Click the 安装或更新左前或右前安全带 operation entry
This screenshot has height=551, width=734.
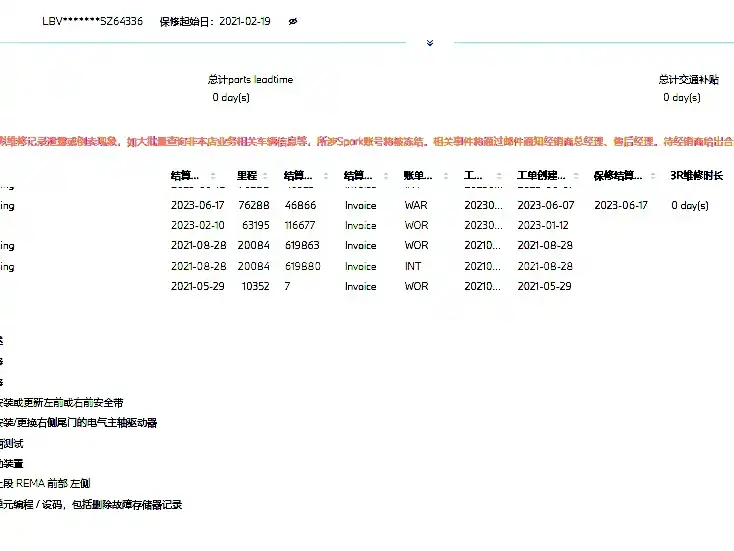click(61, 403)
